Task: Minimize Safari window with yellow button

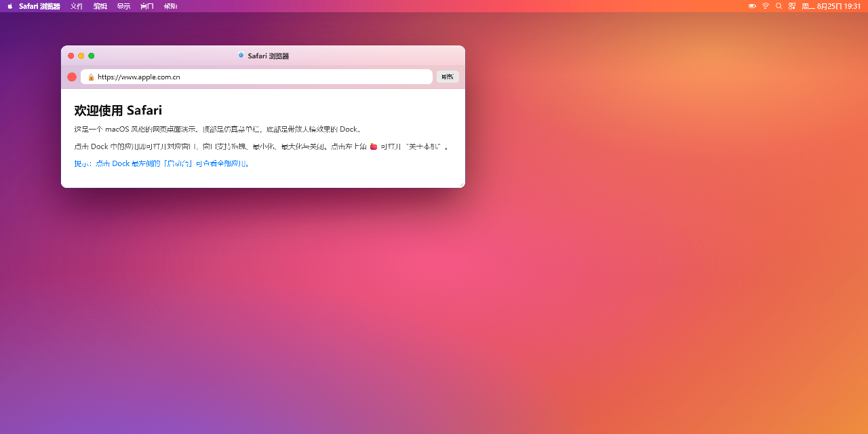Action: (81, 56)
